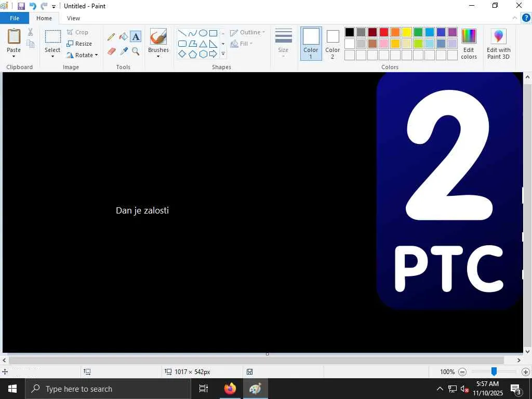Click the vertical scrollbar down arrow
Viewport: 532px width, 399px height.
(x=528, y=352)
